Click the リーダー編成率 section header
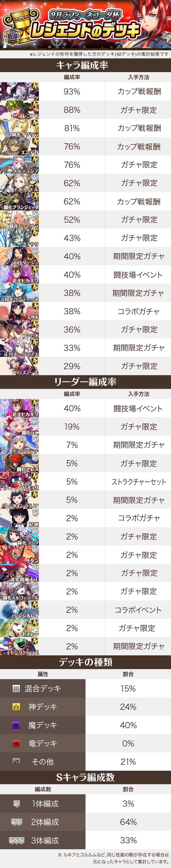171x868 pixels. point(85,382)
